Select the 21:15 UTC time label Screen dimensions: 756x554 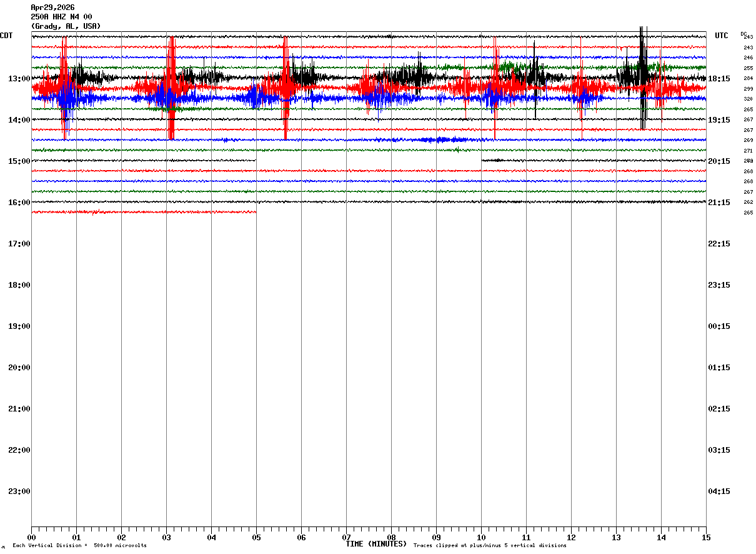719,203
